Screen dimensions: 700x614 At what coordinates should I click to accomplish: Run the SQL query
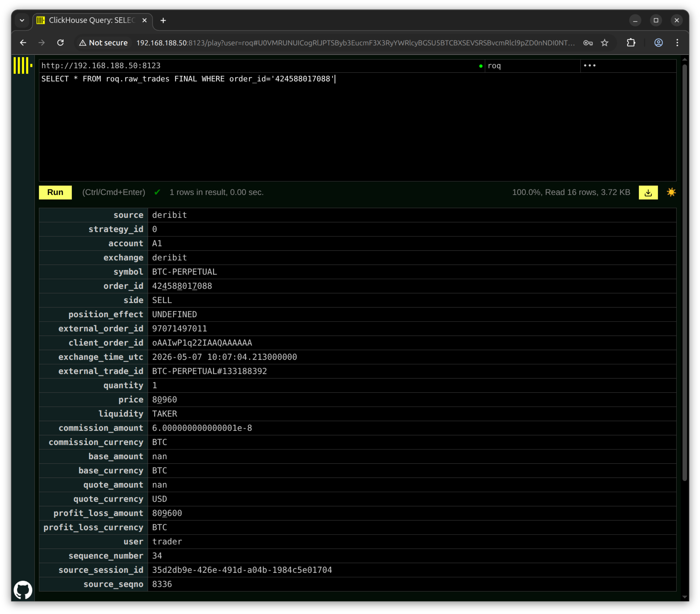(x=55, y=192)
